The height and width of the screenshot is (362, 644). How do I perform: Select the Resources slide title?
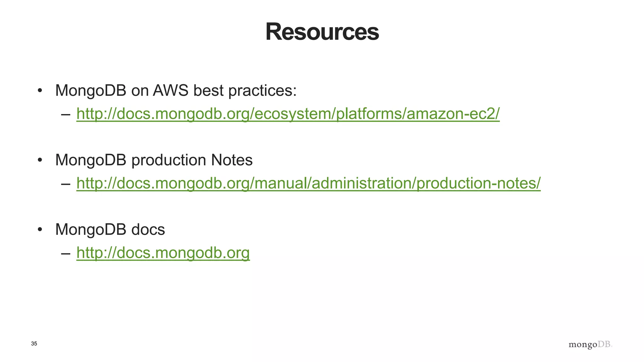coord(322,32)
